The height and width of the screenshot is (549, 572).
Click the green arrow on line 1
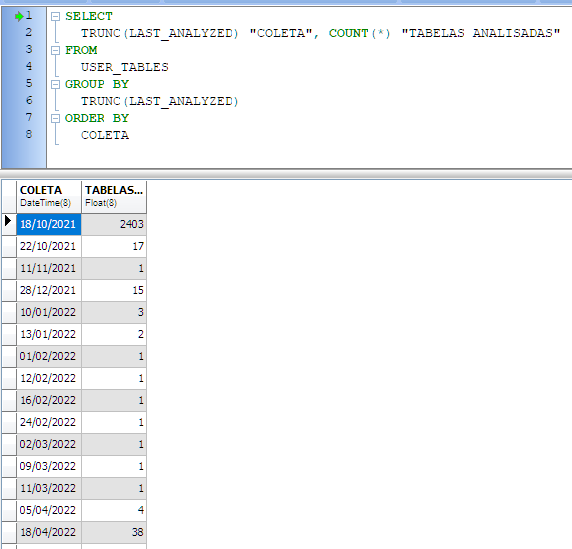[x=19, y=16]
